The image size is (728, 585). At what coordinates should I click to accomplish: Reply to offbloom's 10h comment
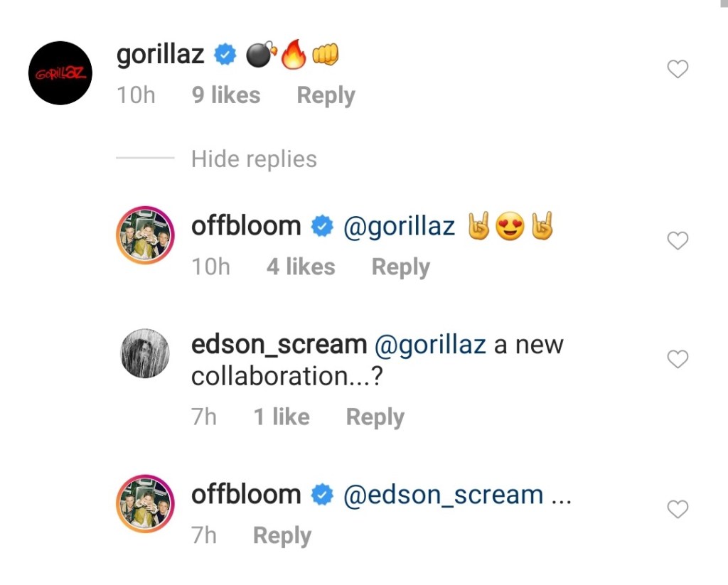[x=400, y=267]
